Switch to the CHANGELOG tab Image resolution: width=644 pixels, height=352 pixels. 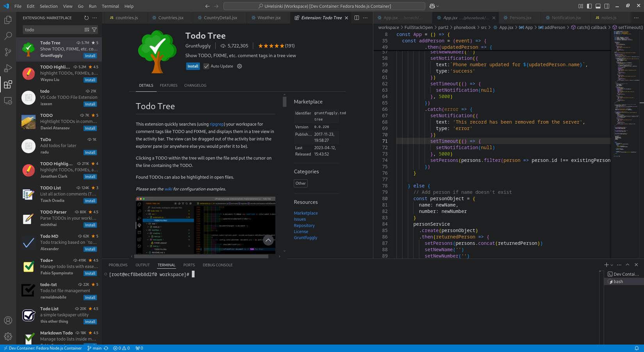[195, 85]
